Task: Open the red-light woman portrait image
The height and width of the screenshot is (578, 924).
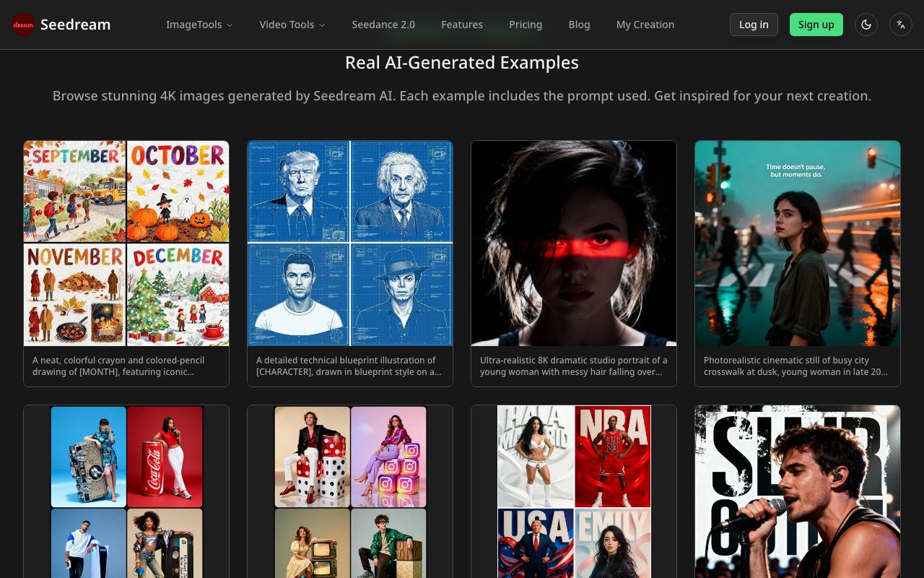Action: [574, 243]
